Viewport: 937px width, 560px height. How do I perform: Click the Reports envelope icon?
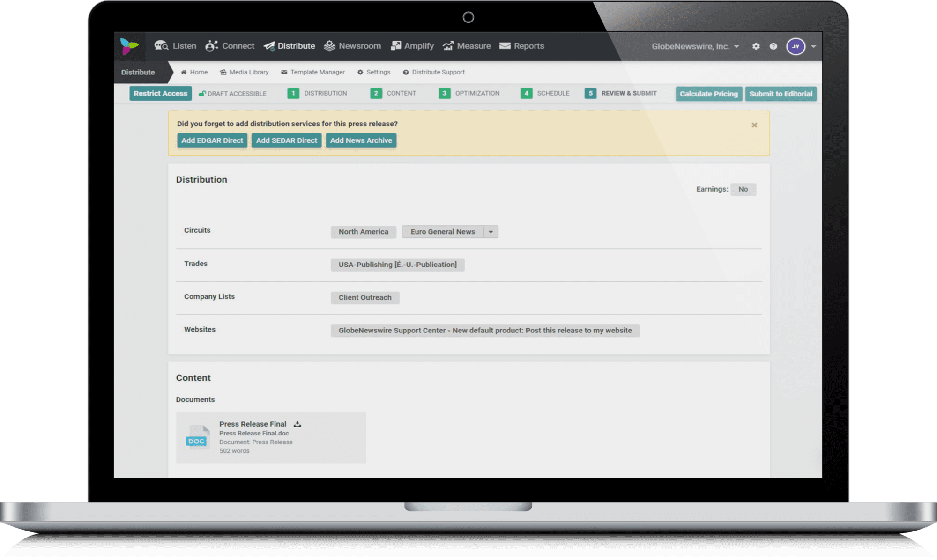click(505, 46)
